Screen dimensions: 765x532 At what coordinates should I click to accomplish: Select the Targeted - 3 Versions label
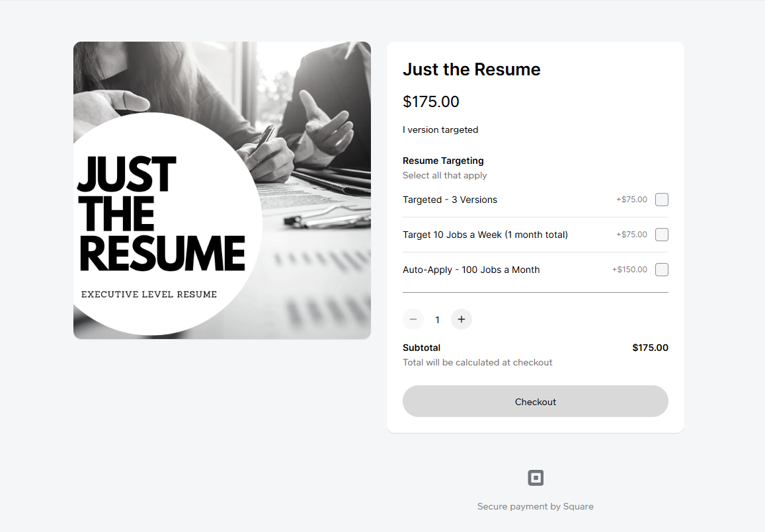tap(450, 200)
